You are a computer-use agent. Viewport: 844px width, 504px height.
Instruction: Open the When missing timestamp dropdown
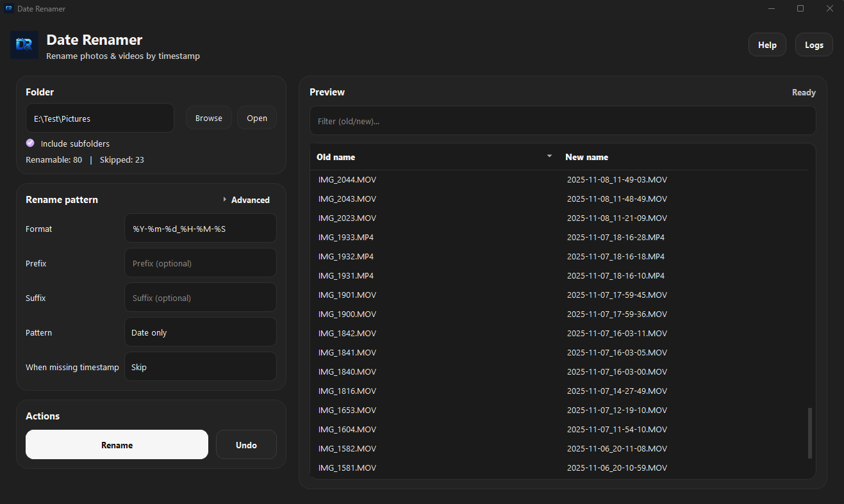tap(200, 367)
